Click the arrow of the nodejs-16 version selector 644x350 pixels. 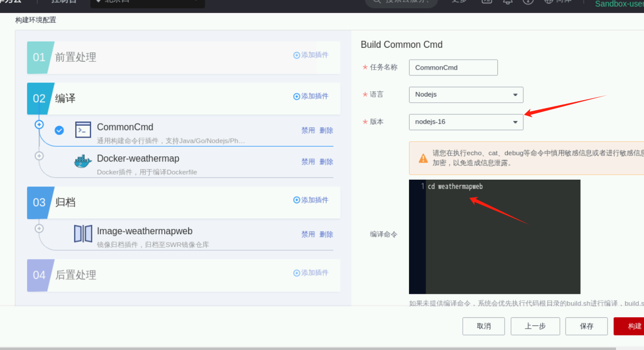coord(515,123)
